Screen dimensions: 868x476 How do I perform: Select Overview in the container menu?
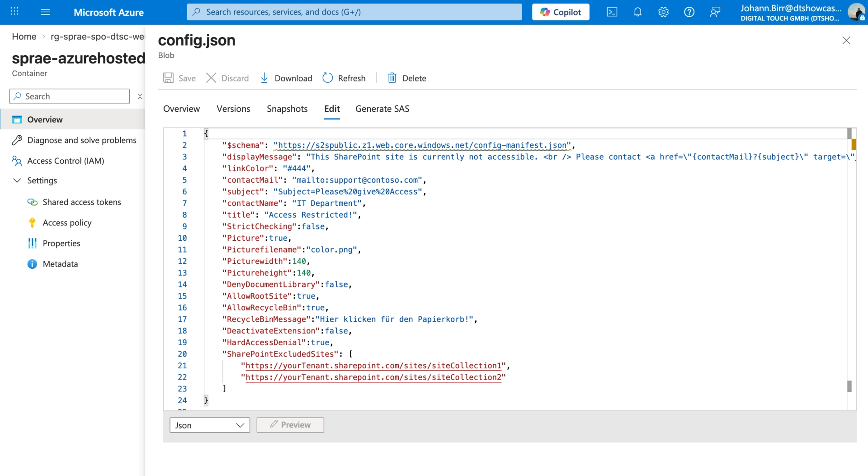coord(72,119)
